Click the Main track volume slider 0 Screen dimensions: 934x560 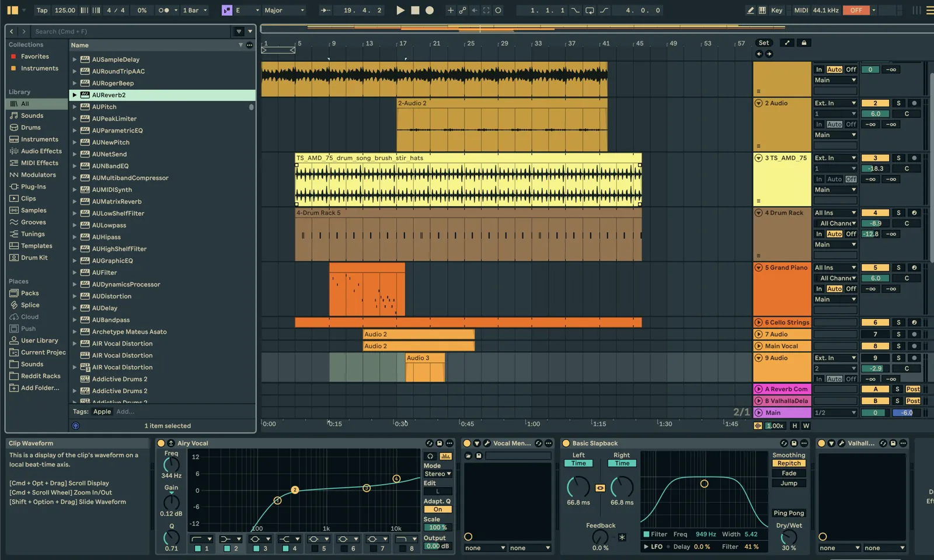[875, 412]
